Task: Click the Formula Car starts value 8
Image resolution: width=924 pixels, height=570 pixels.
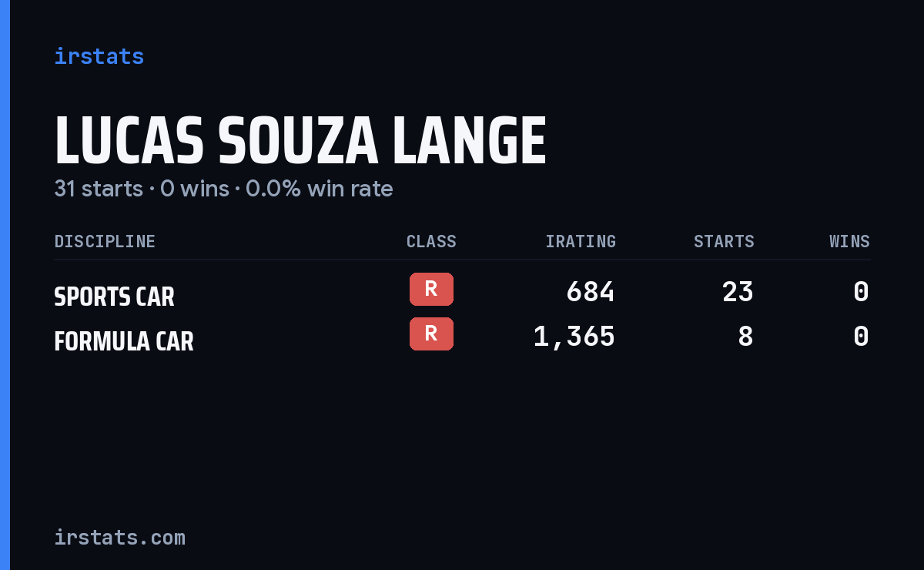Action: (745, 337)
